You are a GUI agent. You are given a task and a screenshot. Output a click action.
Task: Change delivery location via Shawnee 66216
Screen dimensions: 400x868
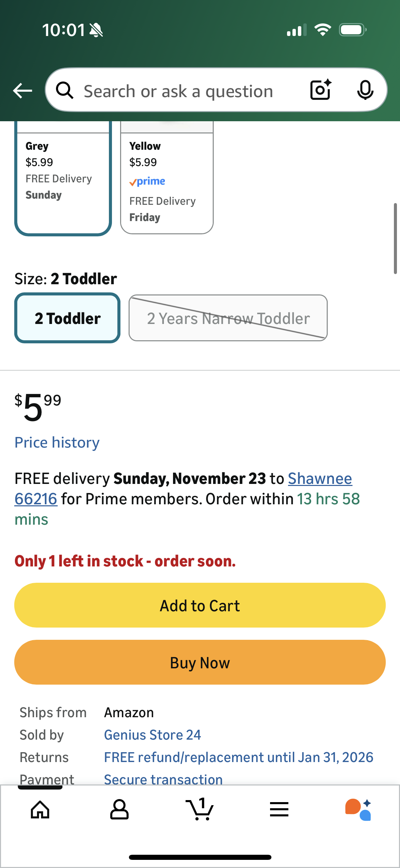[320, 478]
